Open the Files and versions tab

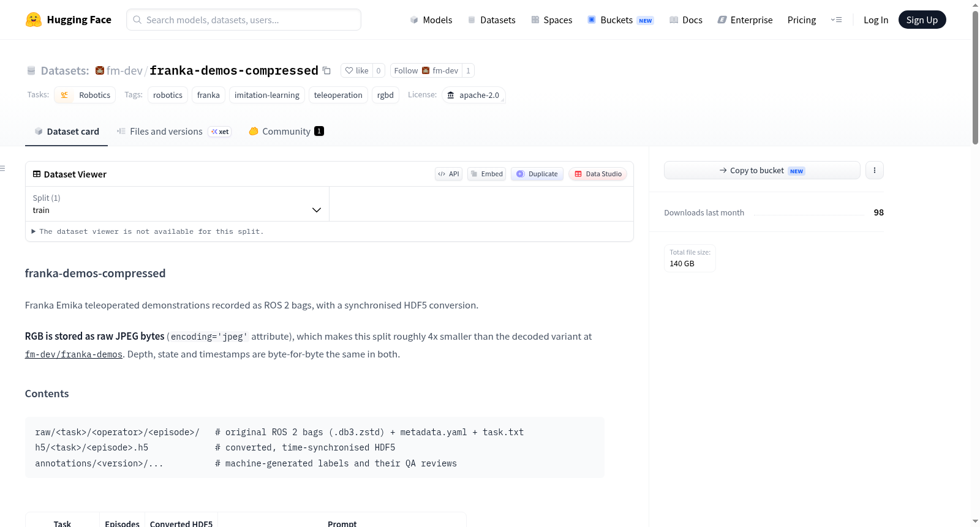(174, 131)
